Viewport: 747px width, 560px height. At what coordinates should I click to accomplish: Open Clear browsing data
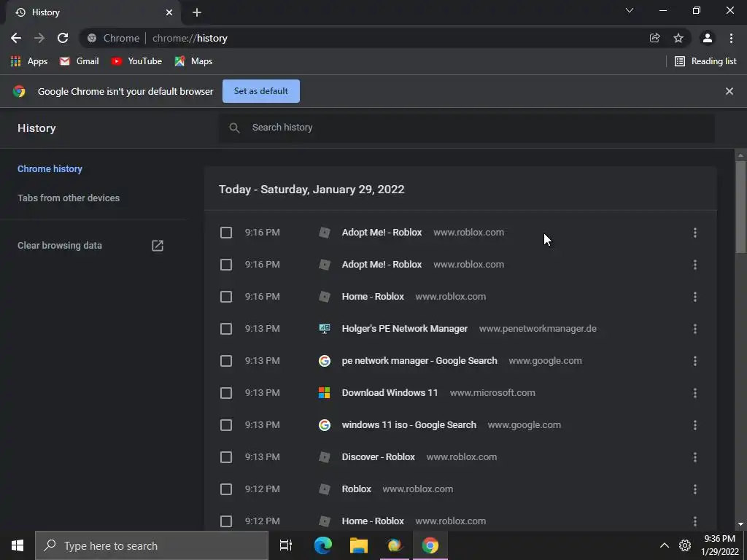point(60,245)
